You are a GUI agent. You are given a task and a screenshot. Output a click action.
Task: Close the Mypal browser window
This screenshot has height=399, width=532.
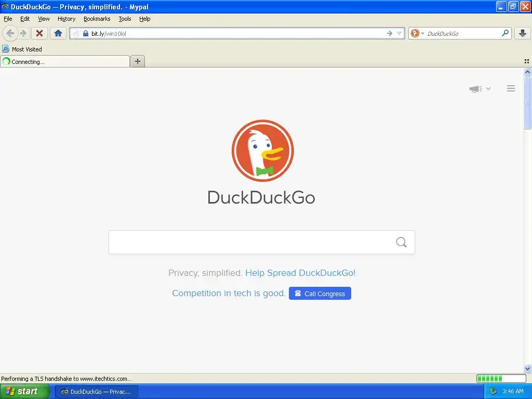525,6
